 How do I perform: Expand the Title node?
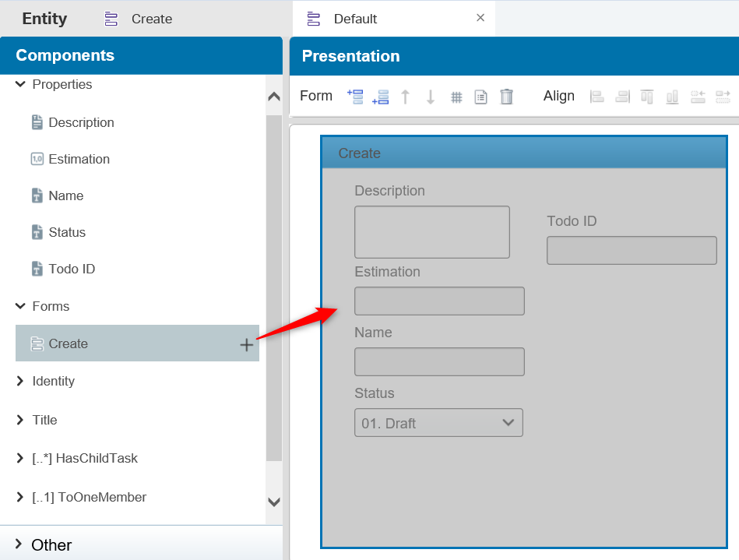[x=19, y=420]
